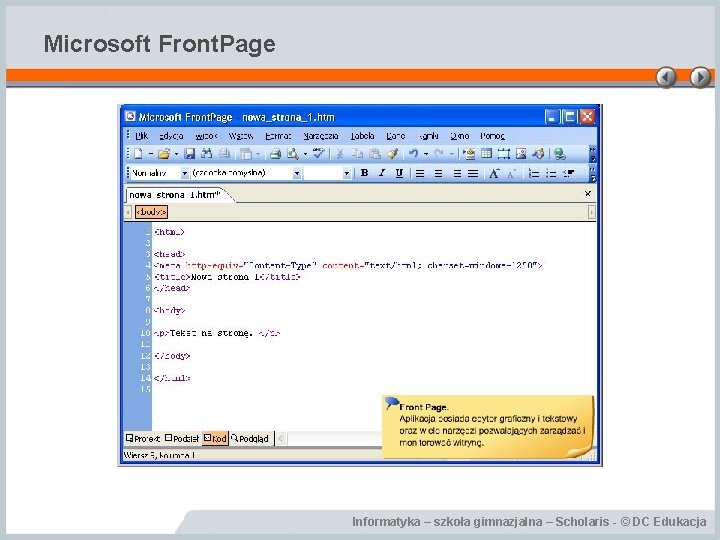Expand the standard toolbar overflow options

pos(592,154)
